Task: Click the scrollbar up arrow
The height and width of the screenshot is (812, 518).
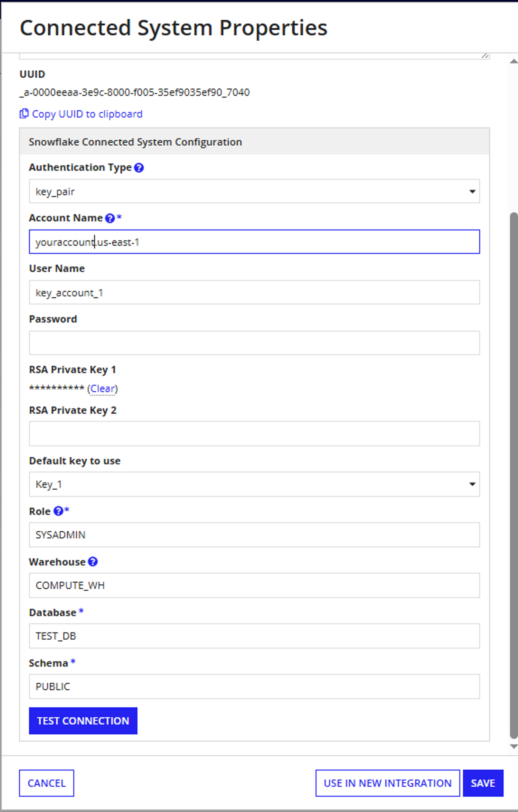Action: pyautogui.click(x=514, y=61)
